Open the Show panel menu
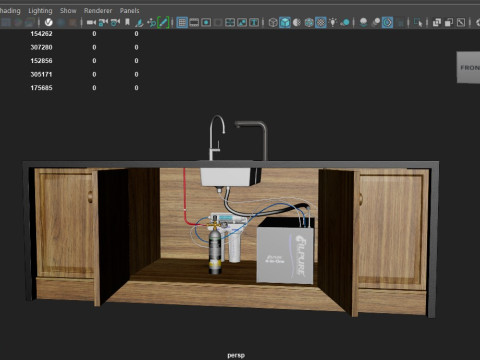The image size is (480, 360). click(x=68, y=11)
